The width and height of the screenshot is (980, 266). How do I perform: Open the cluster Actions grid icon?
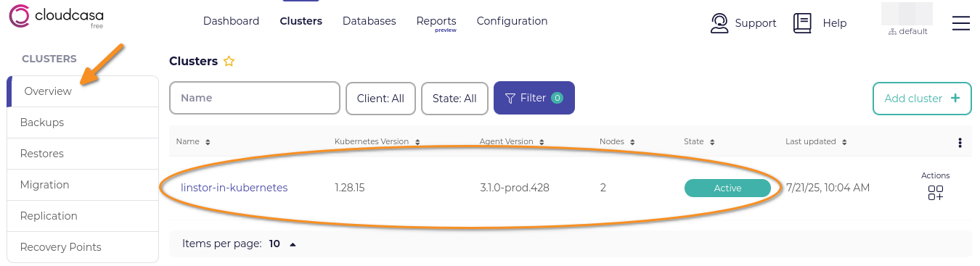coord(935,193)
